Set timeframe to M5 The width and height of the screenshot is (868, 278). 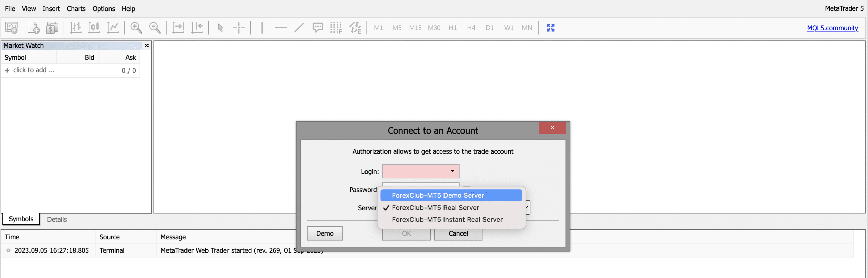pos(397,28)
